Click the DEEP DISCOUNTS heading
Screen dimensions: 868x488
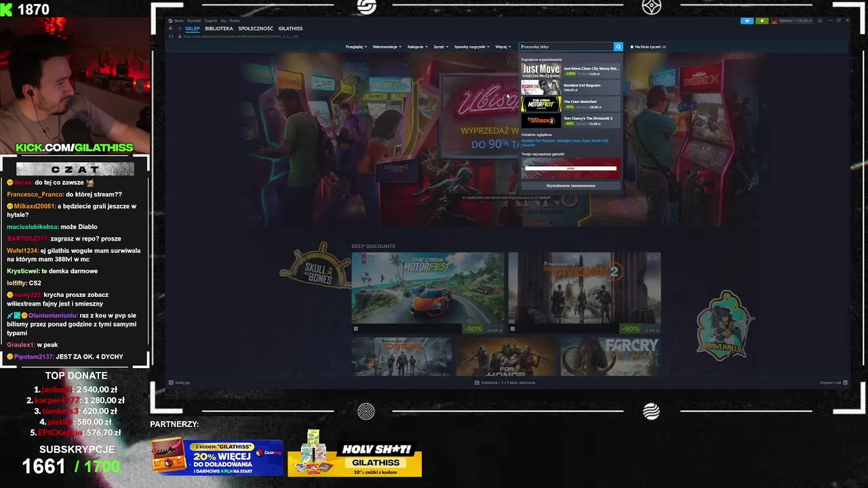(373, 246)
